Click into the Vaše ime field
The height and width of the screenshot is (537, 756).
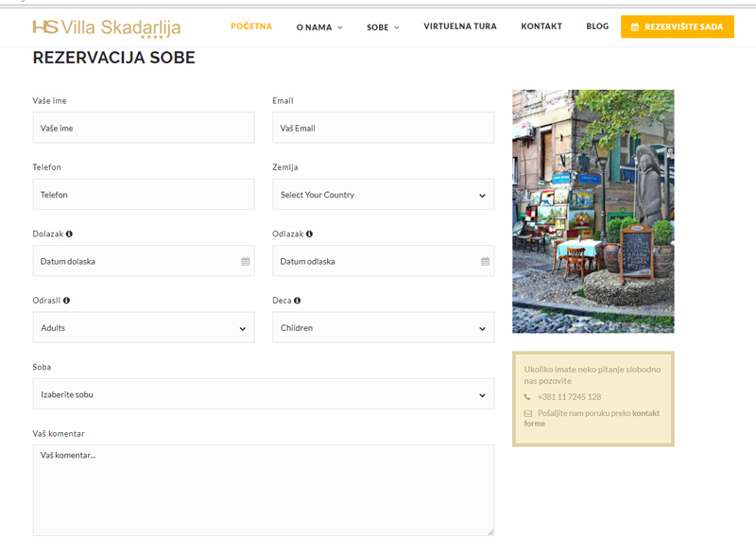coord(144,128)
